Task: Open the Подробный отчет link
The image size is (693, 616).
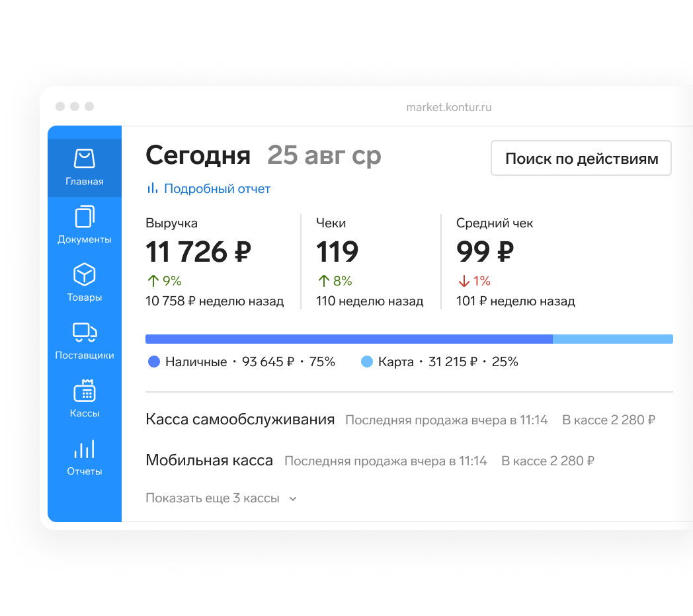Action: [x=217, y=189]
